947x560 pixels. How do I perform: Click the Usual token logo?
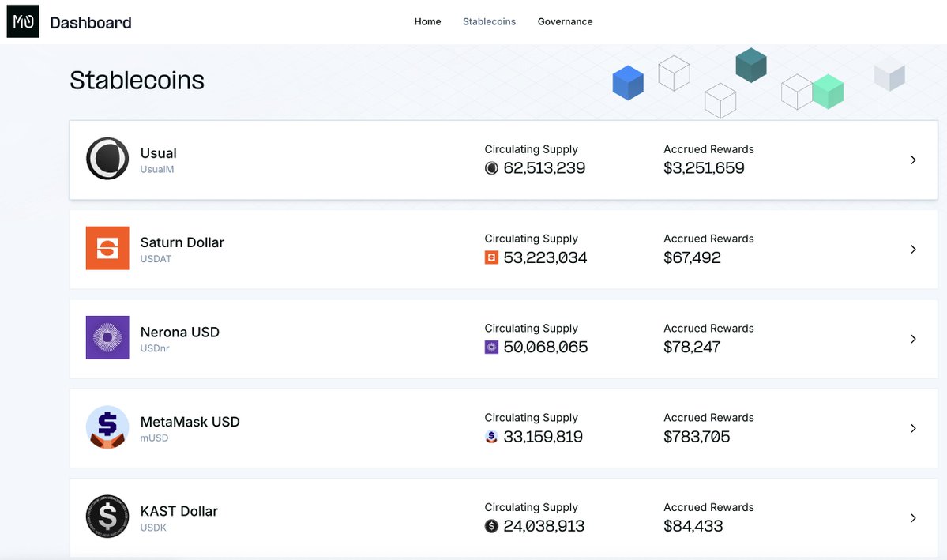[x=107, y=159]
